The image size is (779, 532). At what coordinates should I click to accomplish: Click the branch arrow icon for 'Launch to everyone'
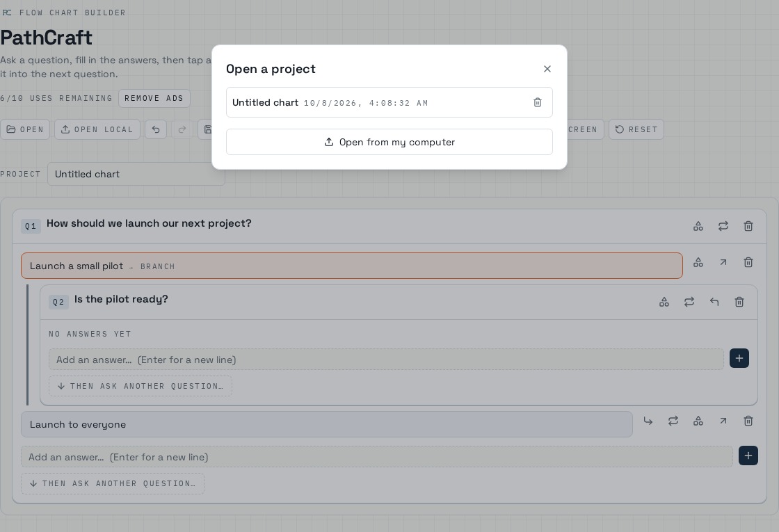[x=648, y=421]
